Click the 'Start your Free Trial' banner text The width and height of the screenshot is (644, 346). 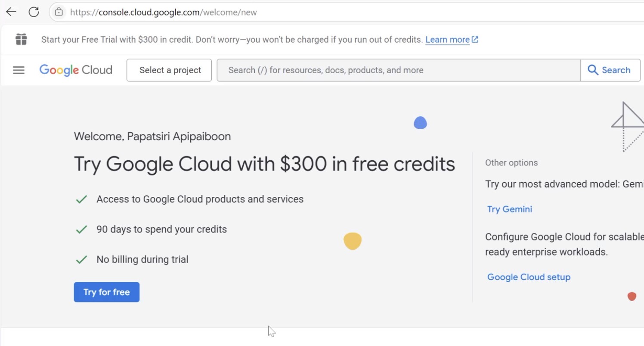click(x=232, y=40)
